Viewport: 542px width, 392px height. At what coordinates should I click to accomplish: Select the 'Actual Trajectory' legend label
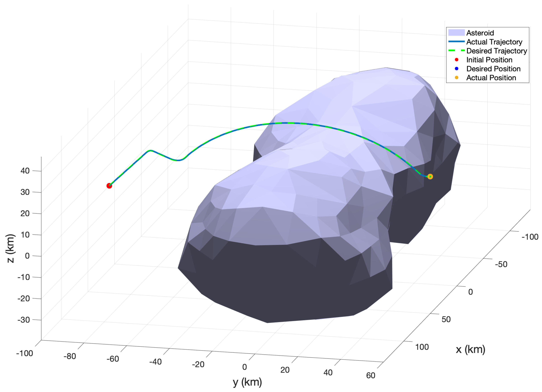coord(494,42)
